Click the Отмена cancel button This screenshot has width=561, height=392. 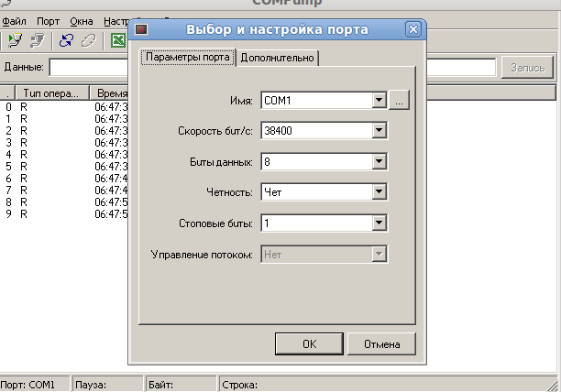point(381,343)
